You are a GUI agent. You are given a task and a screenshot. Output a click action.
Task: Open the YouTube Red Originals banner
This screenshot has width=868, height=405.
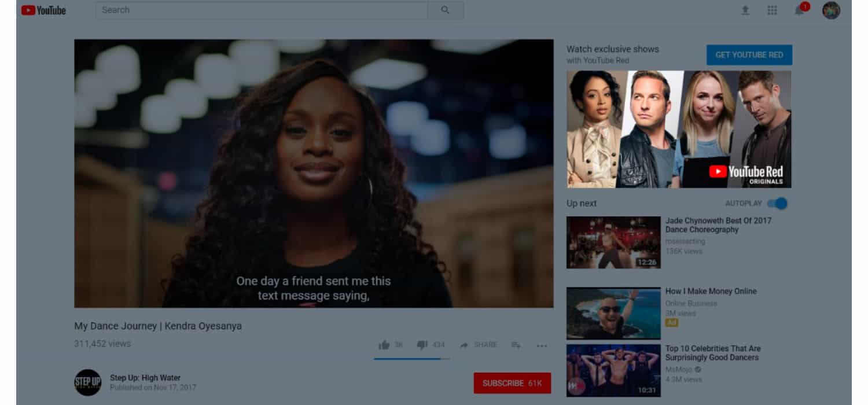679,129
